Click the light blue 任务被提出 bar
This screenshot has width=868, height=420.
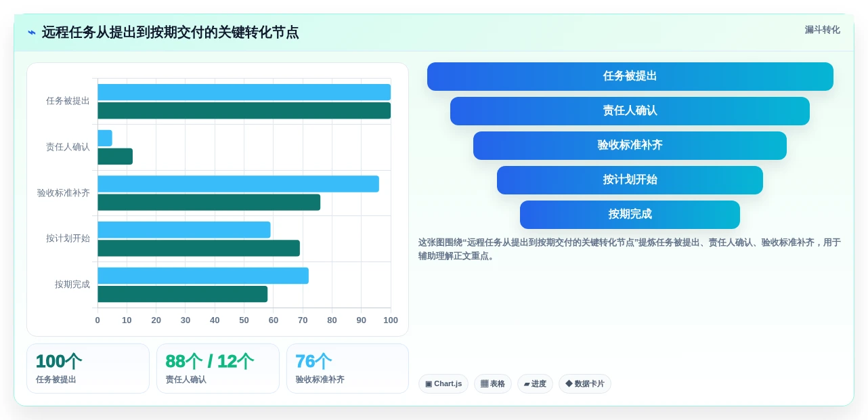pyautogui.click(x=244, y=92)
